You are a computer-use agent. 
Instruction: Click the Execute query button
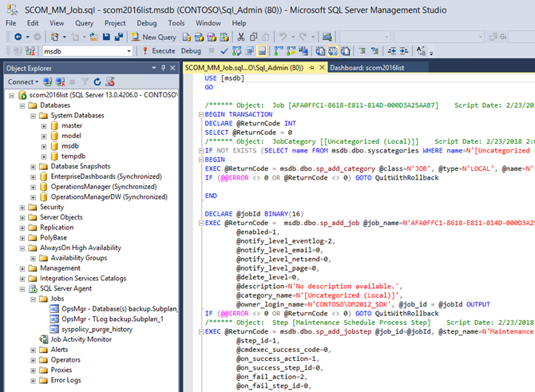coord(158,51)
